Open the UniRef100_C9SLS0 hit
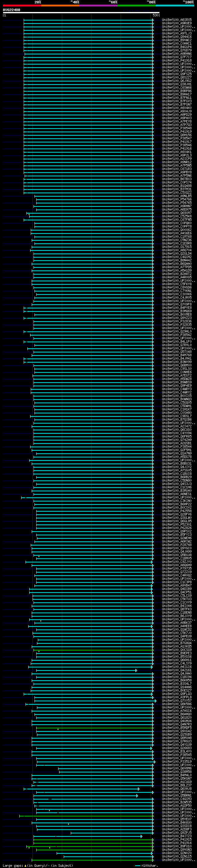 coord(177,369)
